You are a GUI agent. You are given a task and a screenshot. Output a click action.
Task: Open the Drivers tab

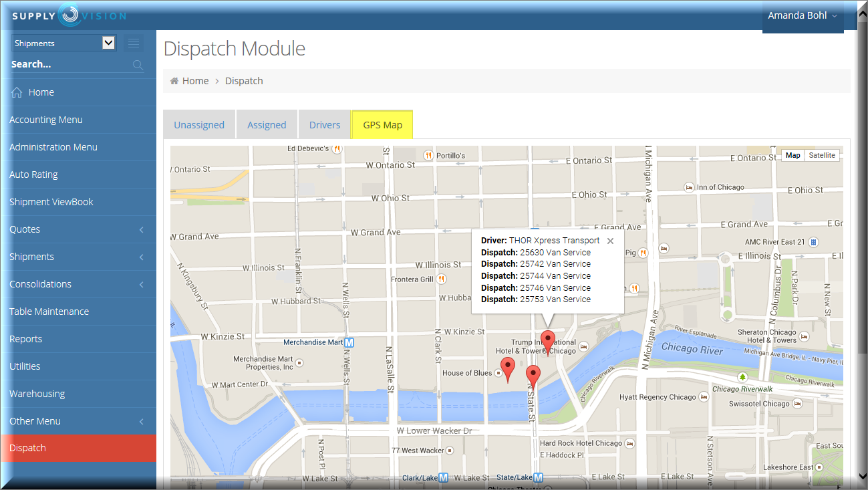325,125
